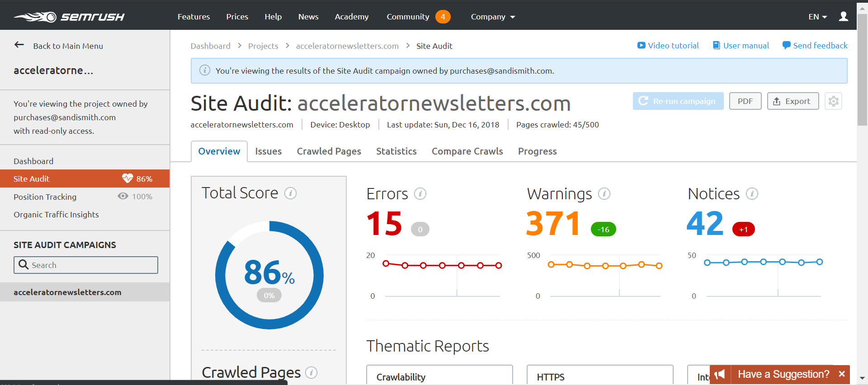Open the EN language dropdown

coord(817,17)
